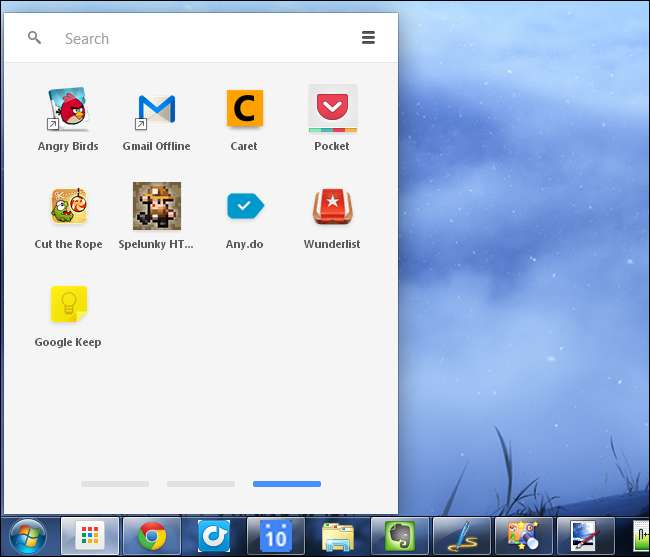Click Chrome App Launcher taskbar button
Viewport: 650px width, 557px height.
pos(90,537)
